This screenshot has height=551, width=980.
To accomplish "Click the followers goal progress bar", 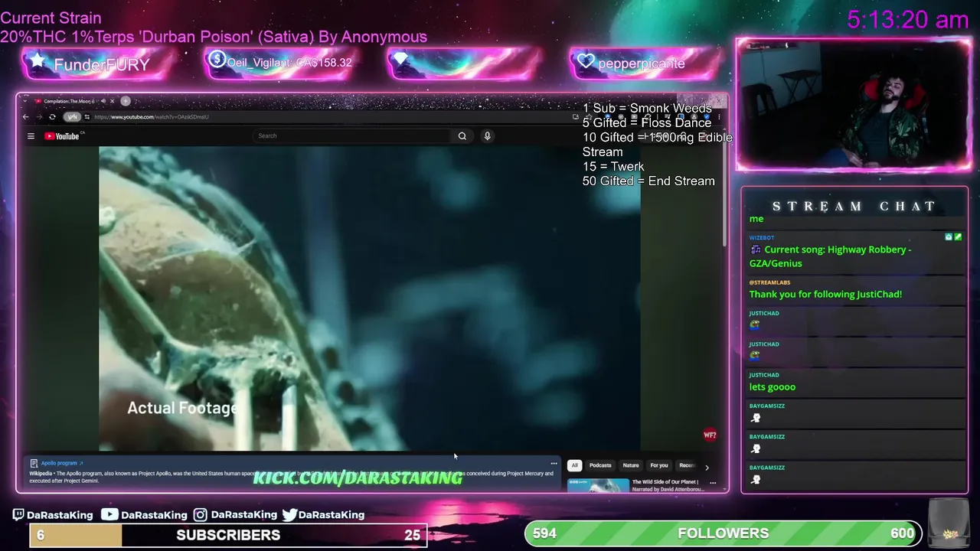I will point(724,533).
